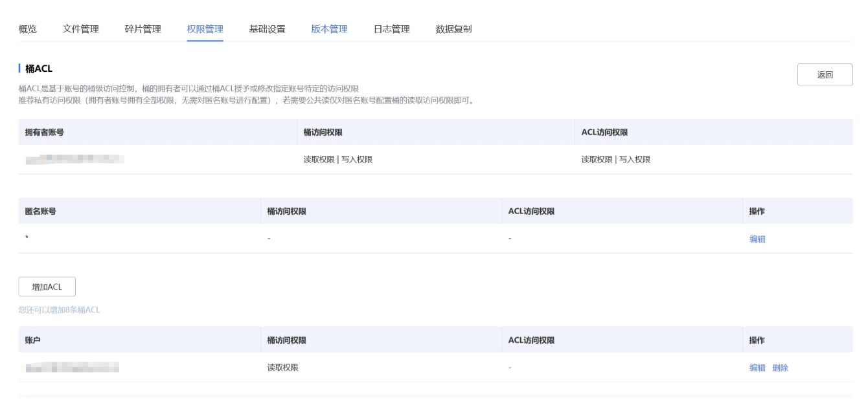Click 编辑 in the 账户 table row
The width and height of the screenshot is (868, 407).
point(757,368)
